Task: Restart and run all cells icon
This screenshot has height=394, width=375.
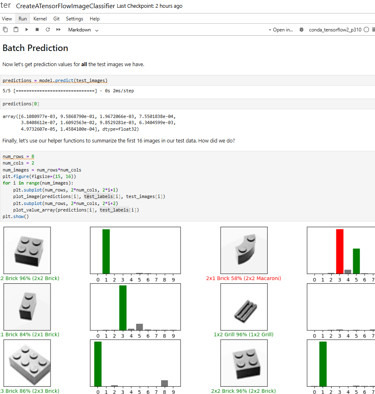Action: [58, 30]
